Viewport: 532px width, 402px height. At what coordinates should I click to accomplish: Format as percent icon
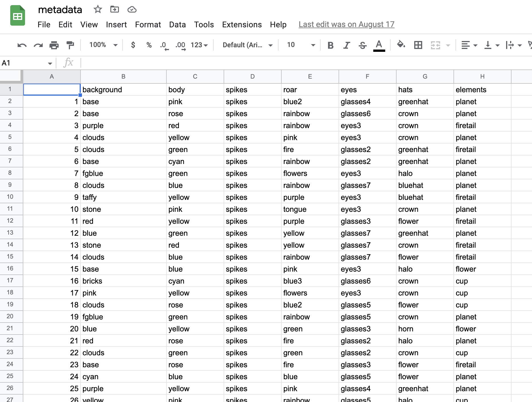[x=149, y=45]
